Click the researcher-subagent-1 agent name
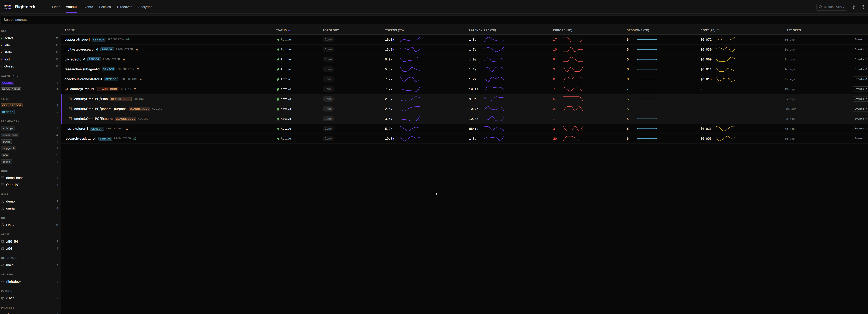The image size is (868, 314). 82,69
